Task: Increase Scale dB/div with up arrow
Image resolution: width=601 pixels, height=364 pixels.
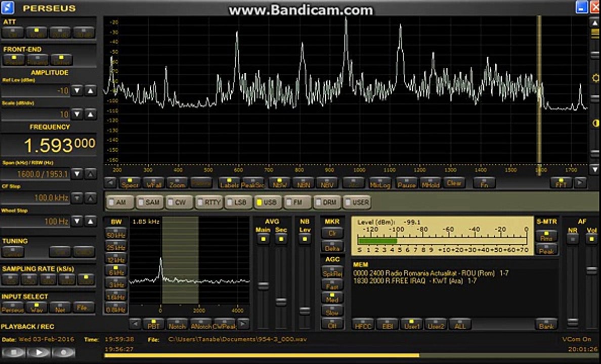Action: [x=90, y=114]
